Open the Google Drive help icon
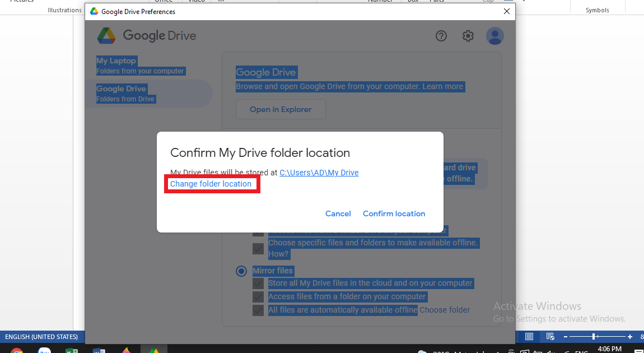Screen dimensions: 644x353 coord(441,36)
